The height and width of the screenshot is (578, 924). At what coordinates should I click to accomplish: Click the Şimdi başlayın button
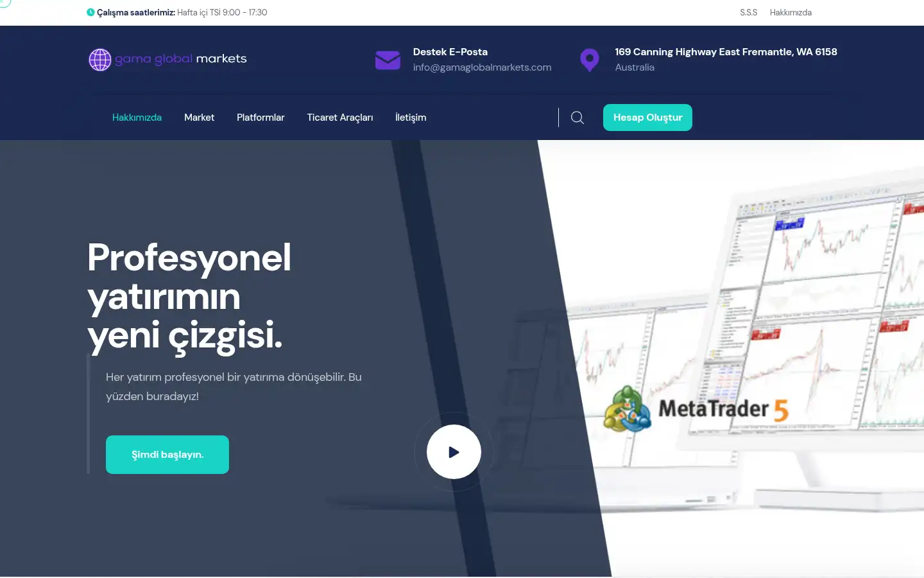coord(167,455)
